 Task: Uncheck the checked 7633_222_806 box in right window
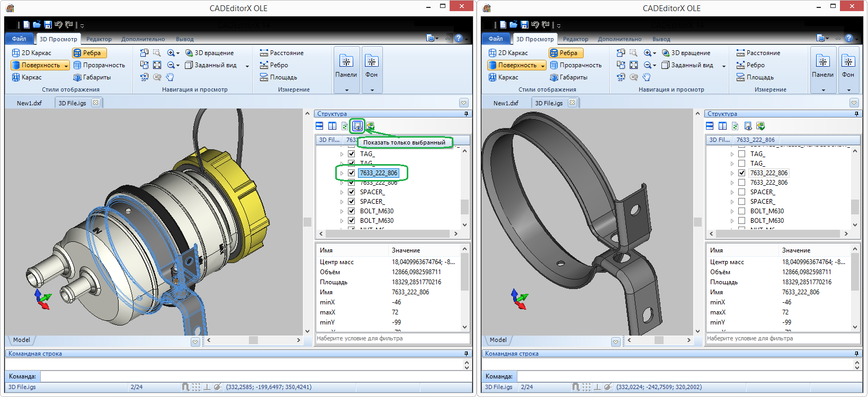click(741, 173)
